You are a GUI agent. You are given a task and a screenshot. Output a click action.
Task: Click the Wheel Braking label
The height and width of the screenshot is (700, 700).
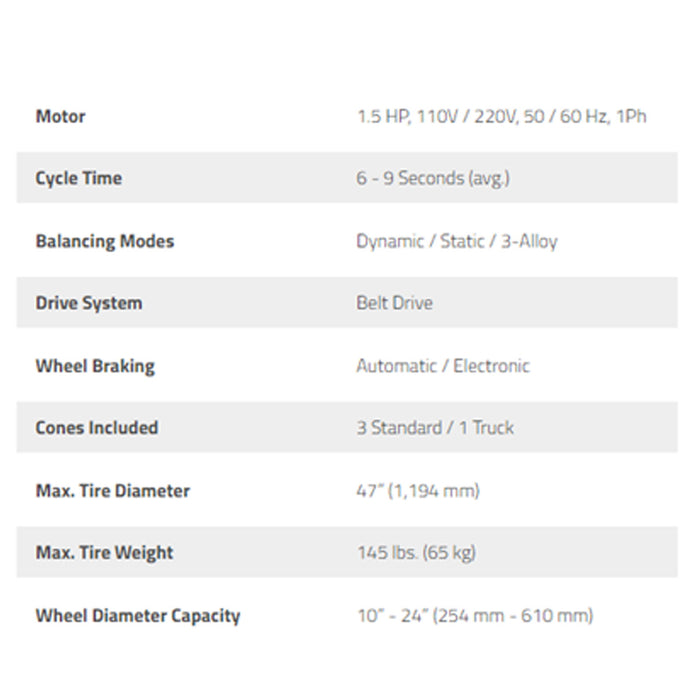pyautogui.click(x=95, y=365)
